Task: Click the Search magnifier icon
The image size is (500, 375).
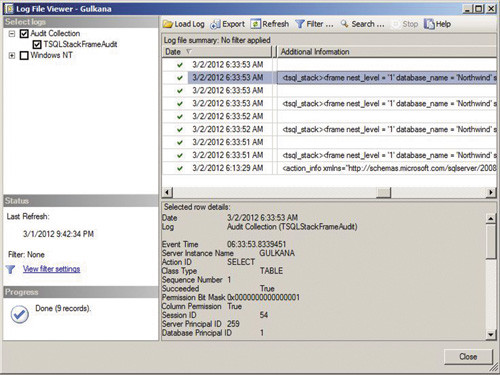Action: point(345,24)
